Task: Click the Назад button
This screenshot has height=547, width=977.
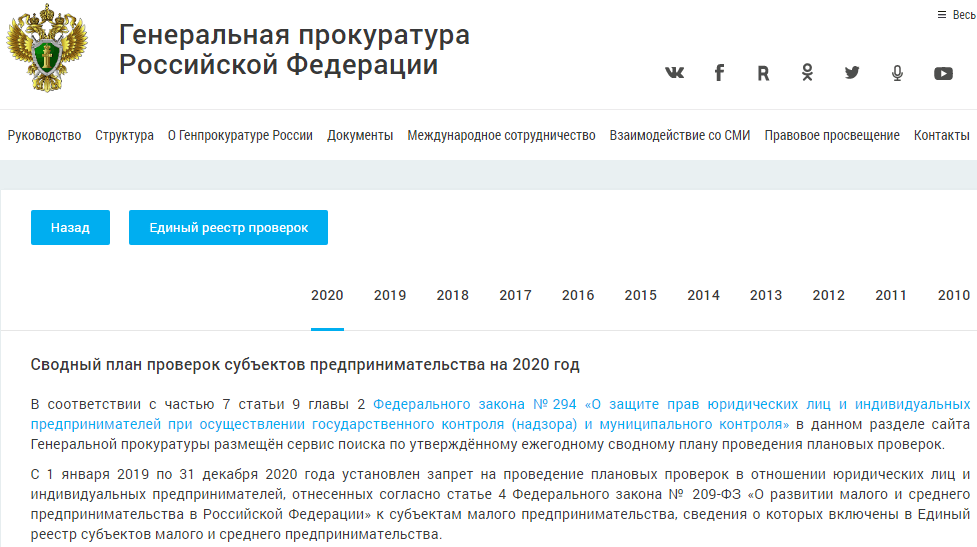Action: pos(70,227)
